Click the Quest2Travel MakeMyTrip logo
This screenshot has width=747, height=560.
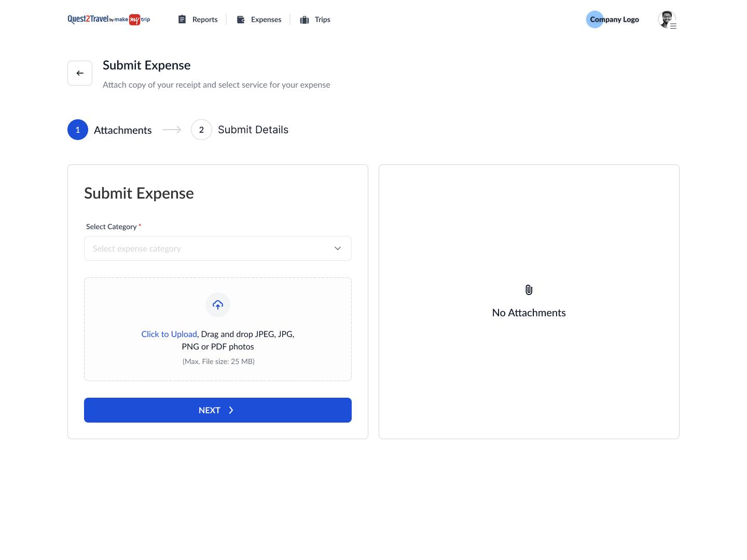coord(109,20)
